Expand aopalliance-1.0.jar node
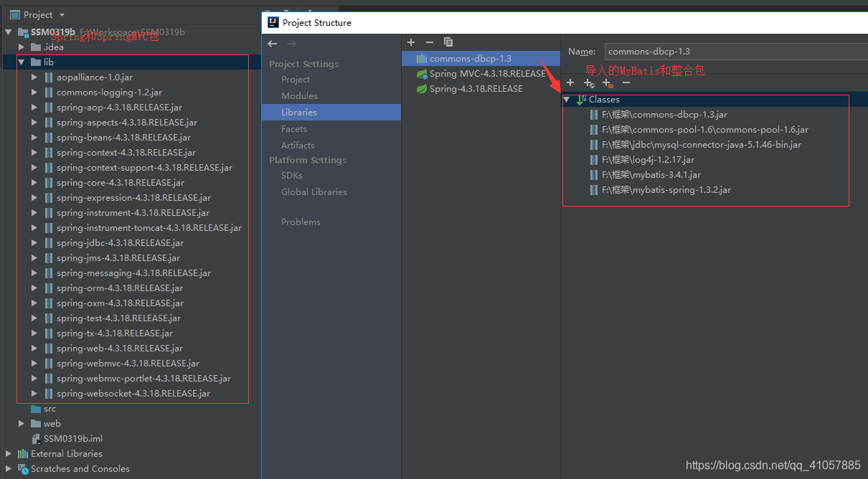The image size is (868, 479). (x=34, y=77)
